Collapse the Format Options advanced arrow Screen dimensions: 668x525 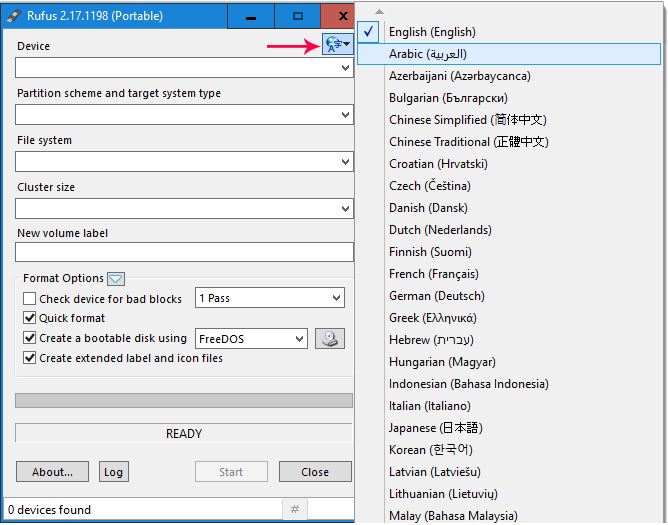click(116, 279)
